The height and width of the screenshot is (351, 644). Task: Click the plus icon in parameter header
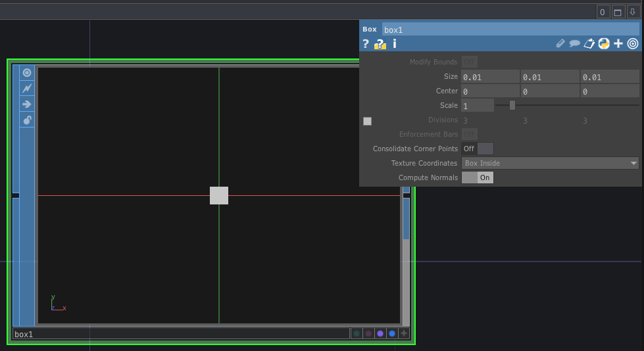coord(618,44)
